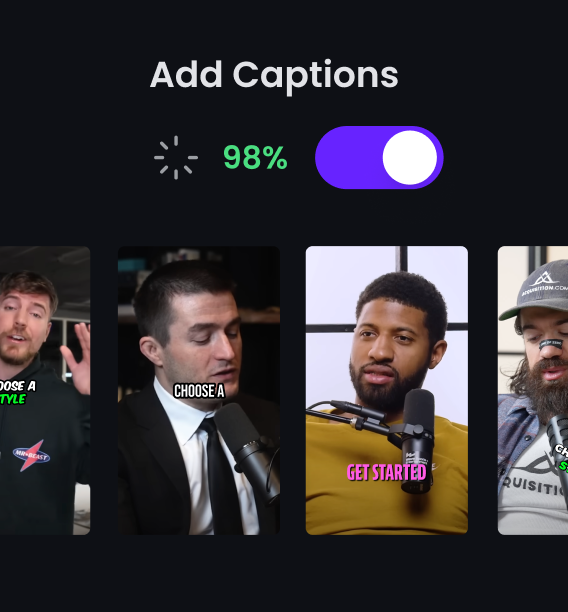Click the Add Captions heading

[274, 75]
